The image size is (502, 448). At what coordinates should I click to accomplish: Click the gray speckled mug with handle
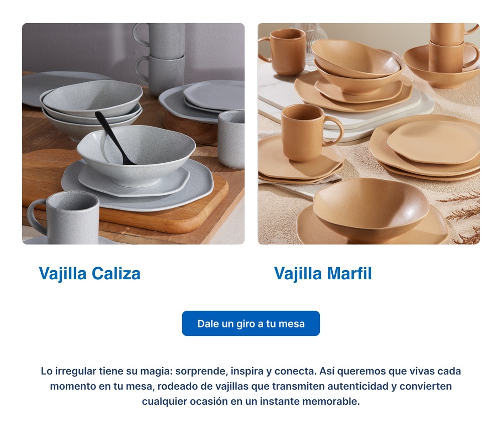pos(64,218)
